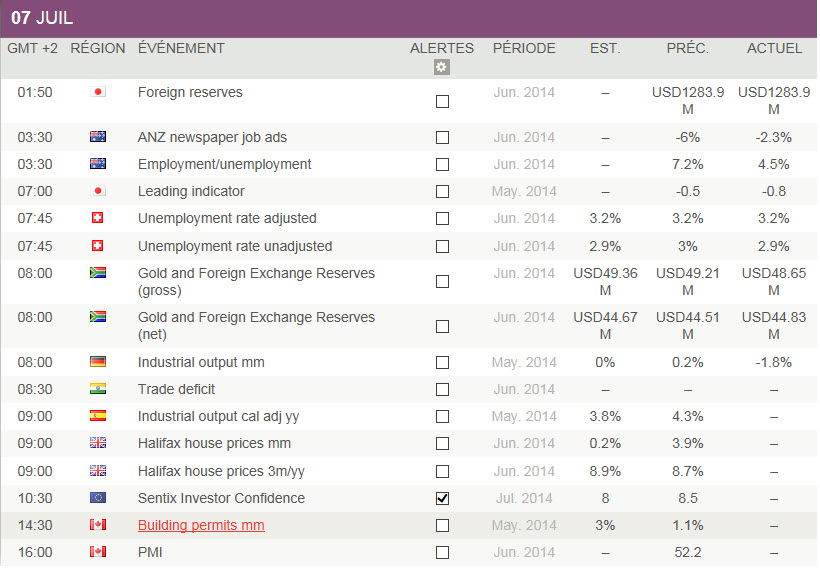Click Spain flag beside Industrial output cal adj
820x573 pixels.
(x=98, y=416)
